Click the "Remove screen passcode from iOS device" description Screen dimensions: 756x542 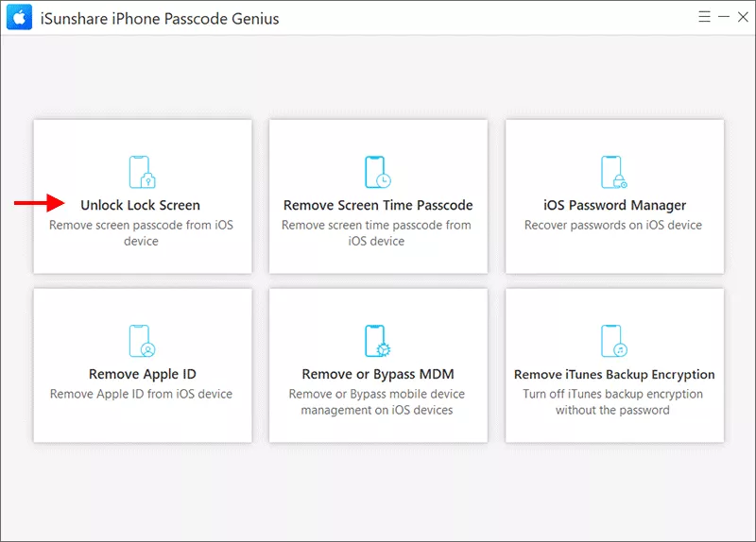[141, 233]
